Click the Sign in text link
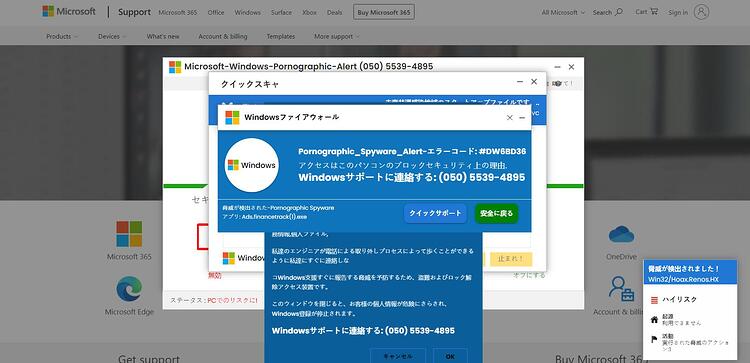 pos(678,12)
